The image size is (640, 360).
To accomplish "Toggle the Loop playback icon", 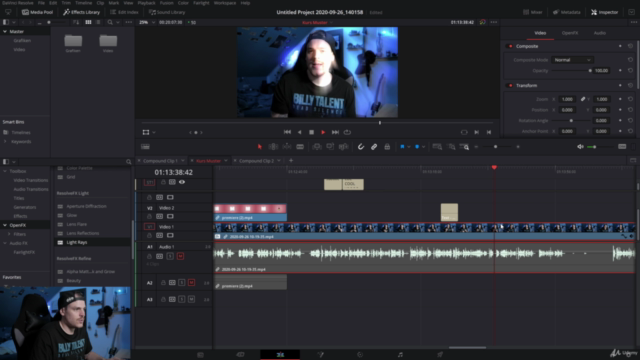I will coord(347,132).
